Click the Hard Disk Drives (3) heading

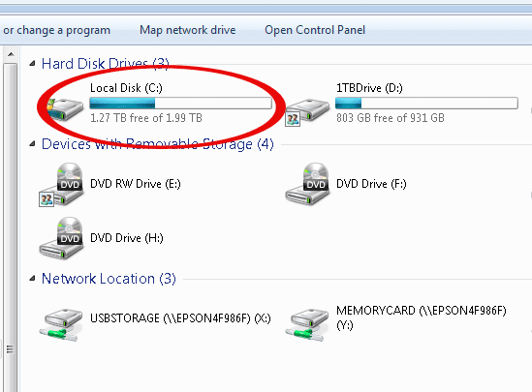(x=106, y=63)
